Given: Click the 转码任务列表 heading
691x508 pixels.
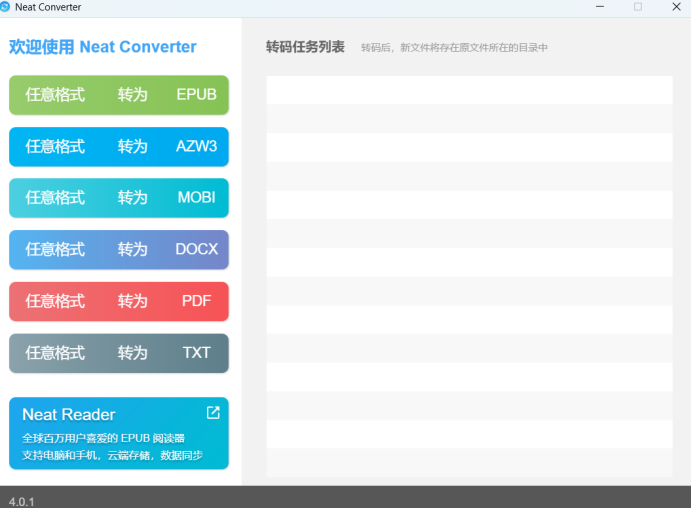Looking at the screenshot, I should pos(305,47).
